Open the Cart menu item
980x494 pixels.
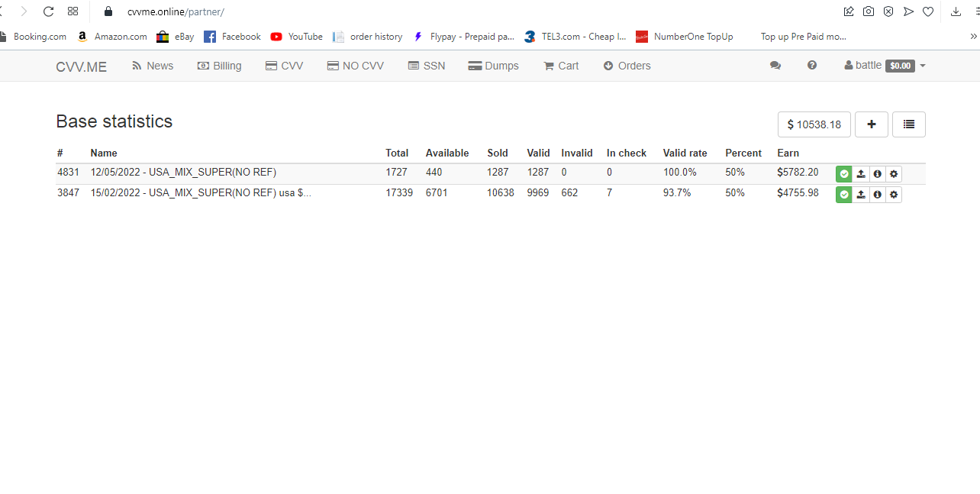tap(561, 66)
